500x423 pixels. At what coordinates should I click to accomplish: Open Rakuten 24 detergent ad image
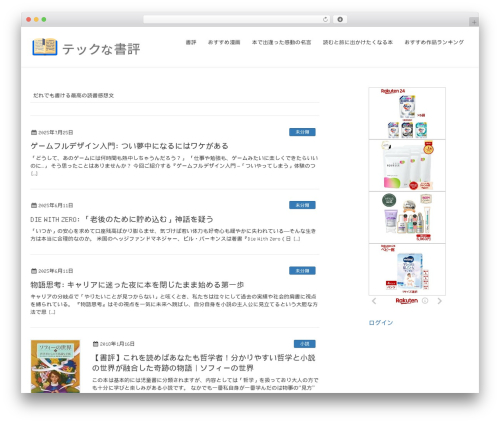pyautogui.click(x=407, y=113)
